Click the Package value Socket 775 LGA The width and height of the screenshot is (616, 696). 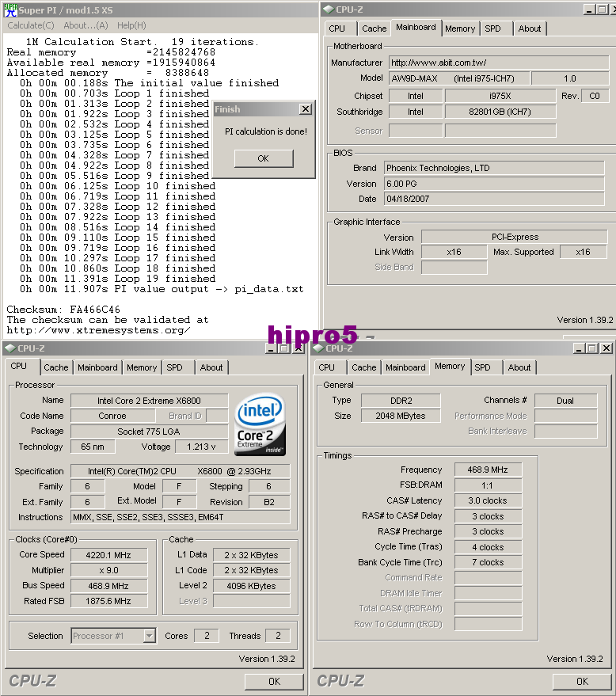pyautogui.click(x=149, y=432)
